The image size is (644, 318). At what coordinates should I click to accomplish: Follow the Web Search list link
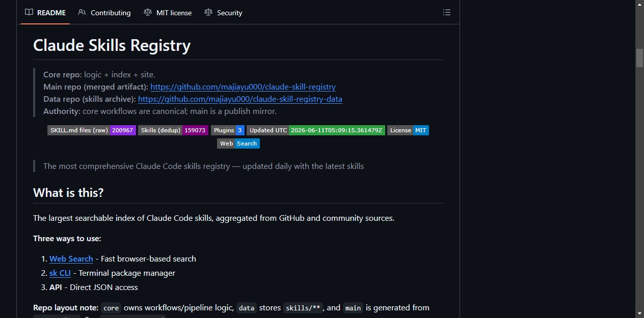71,259
